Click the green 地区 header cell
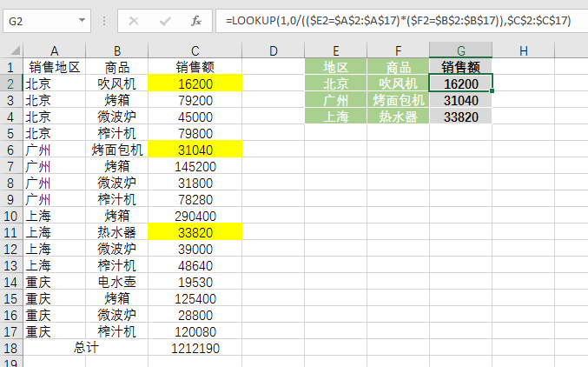This screenshot has height=367, width=588. [x=335, y=67]
